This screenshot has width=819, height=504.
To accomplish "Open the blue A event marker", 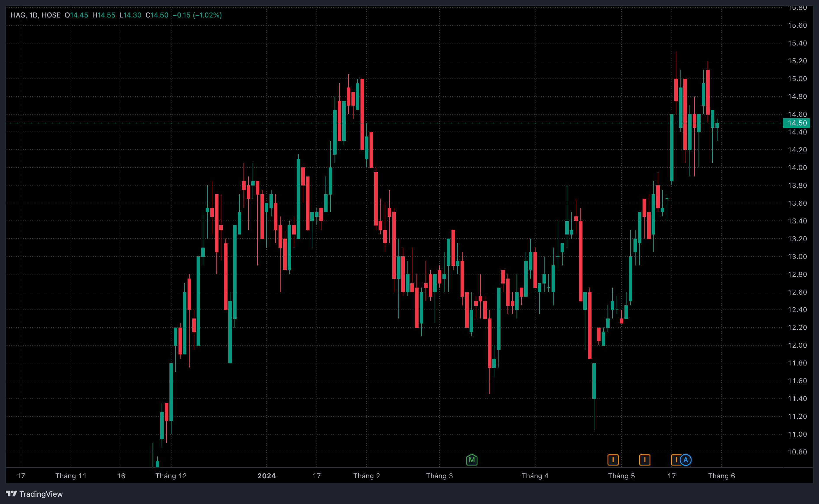I will 686,460.
